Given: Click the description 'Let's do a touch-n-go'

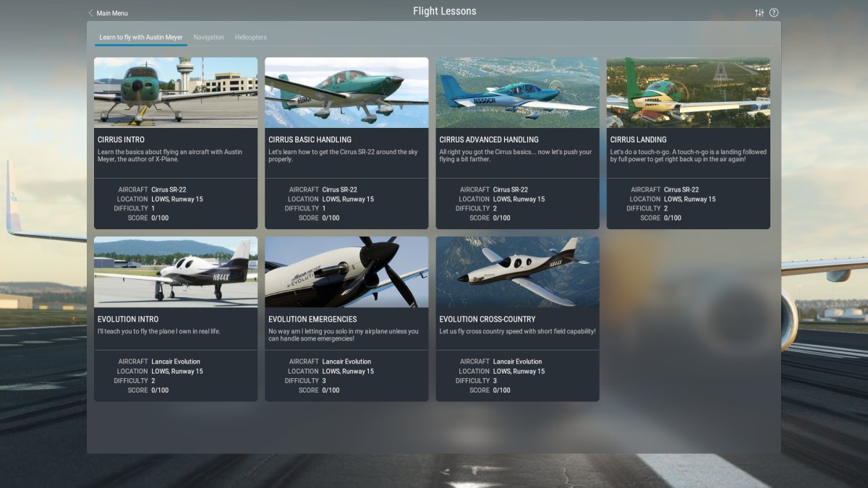Looking at the screenshot, I should pyautogui.click(x=689, y=155).
